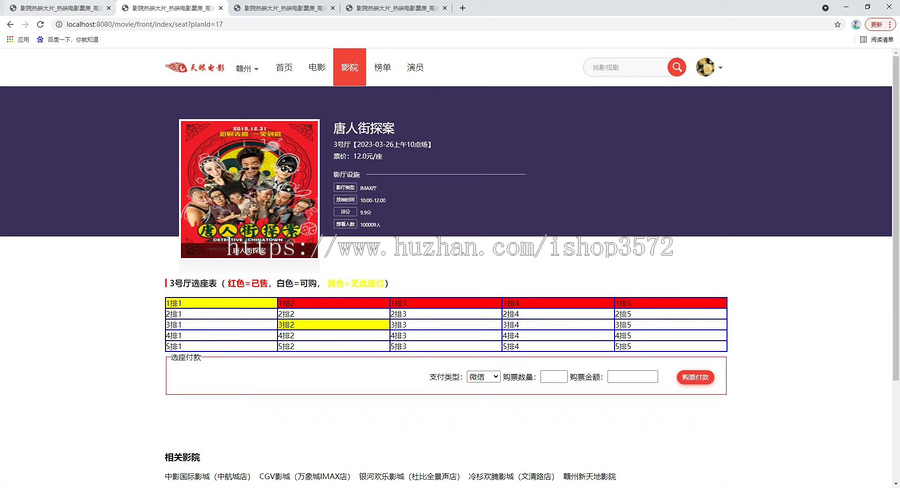Select seat 1排1

click(x=221, y=303)
